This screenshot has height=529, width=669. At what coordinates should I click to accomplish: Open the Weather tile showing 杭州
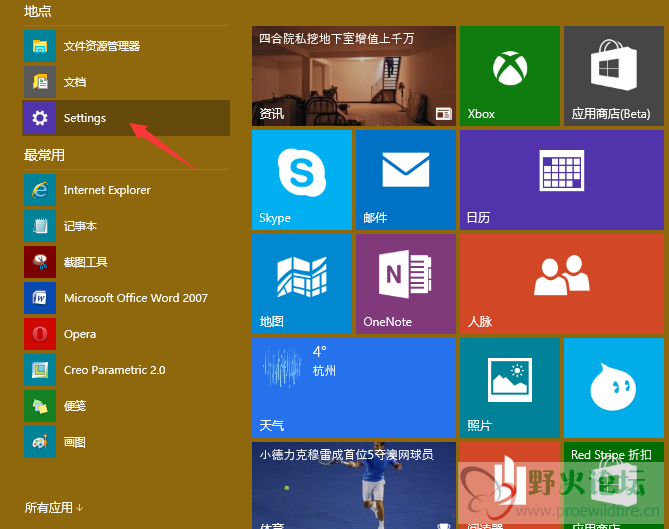[354, 388]
